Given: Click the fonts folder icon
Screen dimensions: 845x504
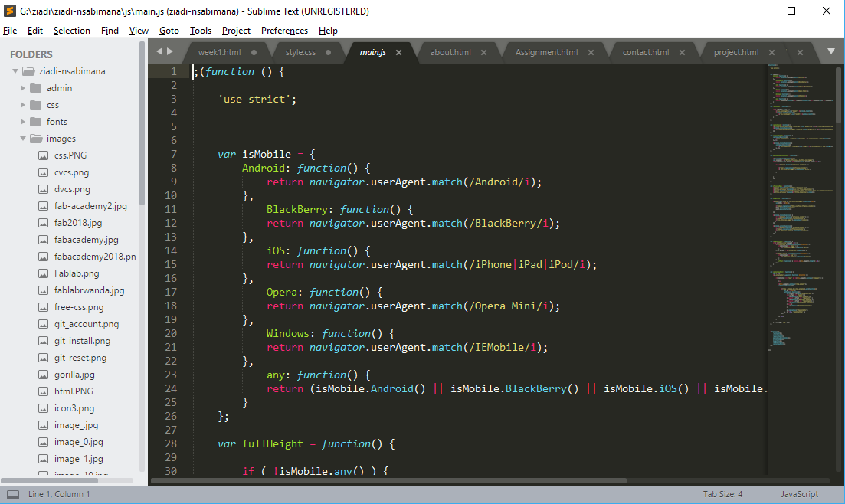Looking at the screenshot, I should click(x=35, y=121).
